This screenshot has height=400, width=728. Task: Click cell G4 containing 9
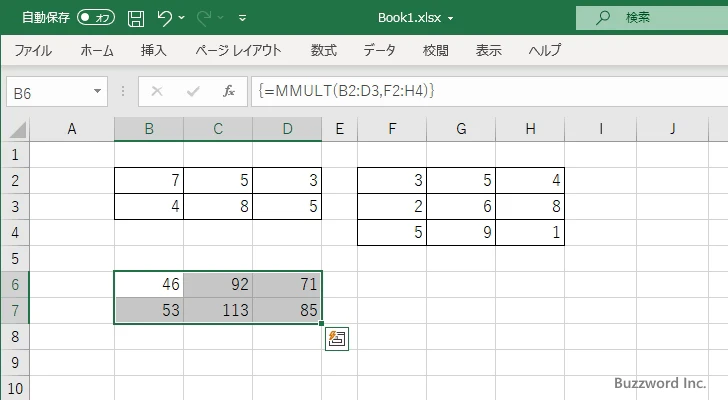pyautogui.click(x=461, y=232)
